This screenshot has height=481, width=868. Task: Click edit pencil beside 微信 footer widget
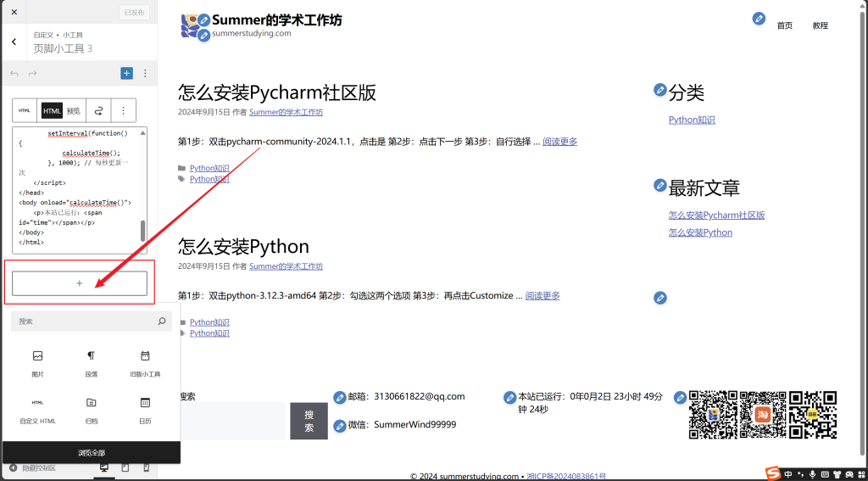point(340,426)
